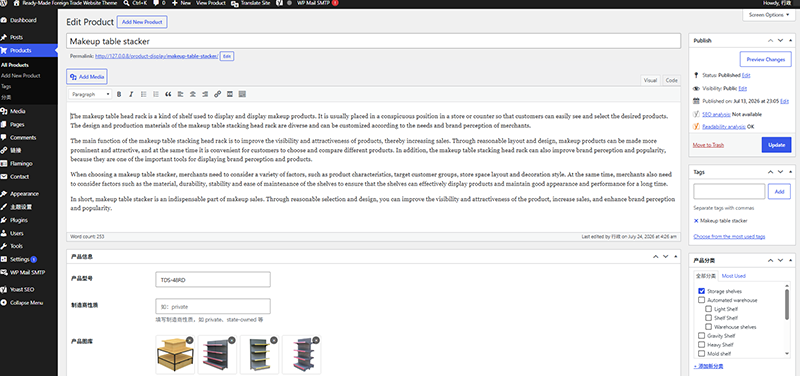Screen dimensions: 800x376
Task: Remove the Makeup table stacker tag
Action: [696, 221]
